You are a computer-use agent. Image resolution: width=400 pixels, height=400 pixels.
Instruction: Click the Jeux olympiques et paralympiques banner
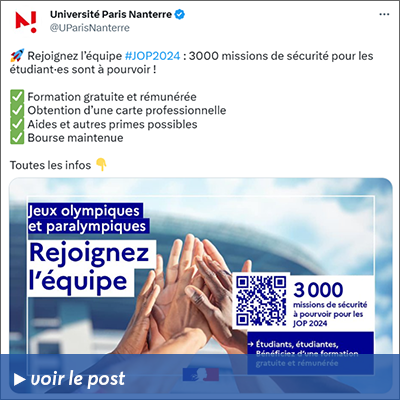pos(88,219)
